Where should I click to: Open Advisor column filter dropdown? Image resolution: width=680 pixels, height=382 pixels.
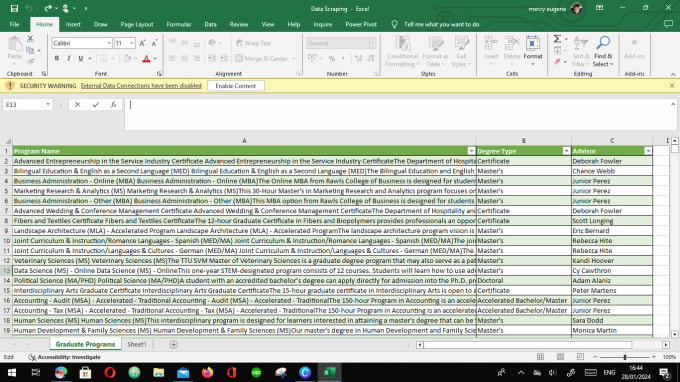[647, 151]
